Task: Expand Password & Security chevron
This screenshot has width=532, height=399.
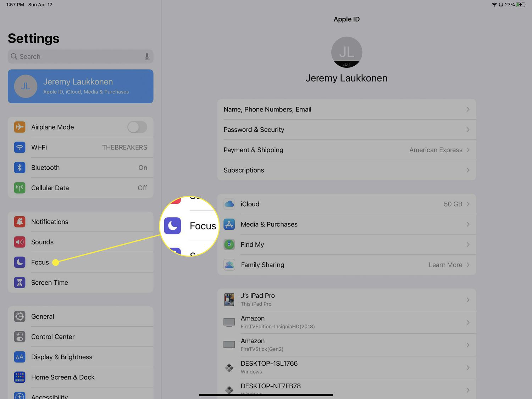Action: (x=468, y=130)
